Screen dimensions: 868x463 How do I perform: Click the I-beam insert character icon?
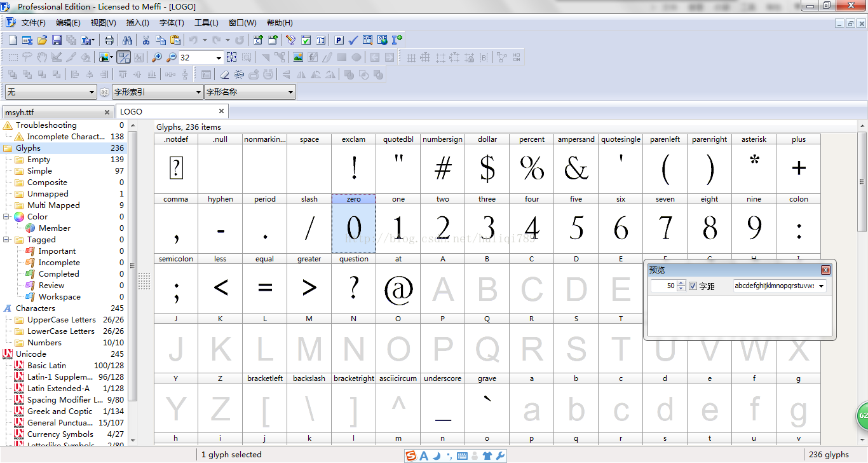pos(397,40)
